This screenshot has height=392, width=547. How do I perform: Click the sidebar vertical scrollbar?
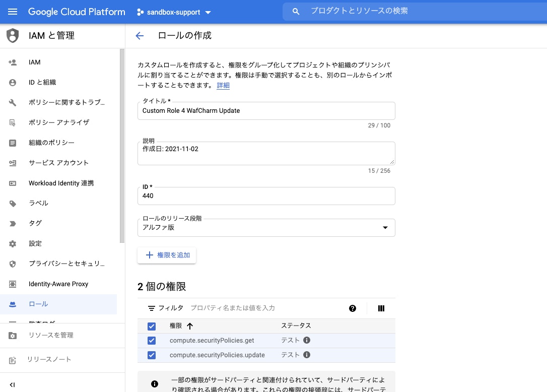click(122, 146)
